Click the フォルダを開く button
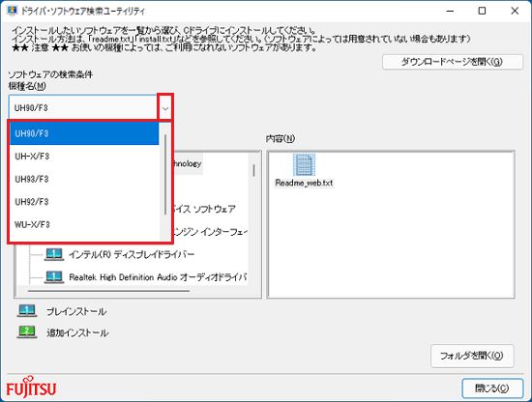The width and height of the screenshot is (532, 402). (472, 356)
